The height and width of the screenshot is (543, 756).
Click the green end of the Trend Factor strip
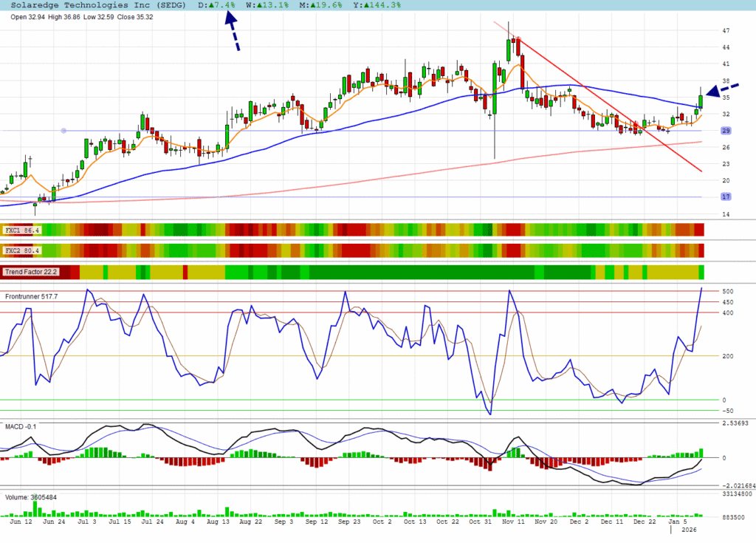click(701, 272)
